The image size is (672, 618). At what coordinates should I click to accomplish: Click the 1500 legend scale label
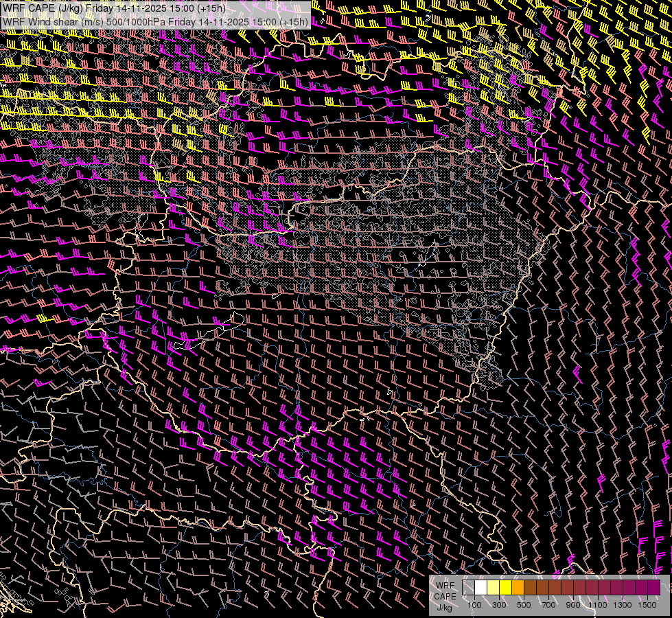pyautogui.click(x=647, y=605)
